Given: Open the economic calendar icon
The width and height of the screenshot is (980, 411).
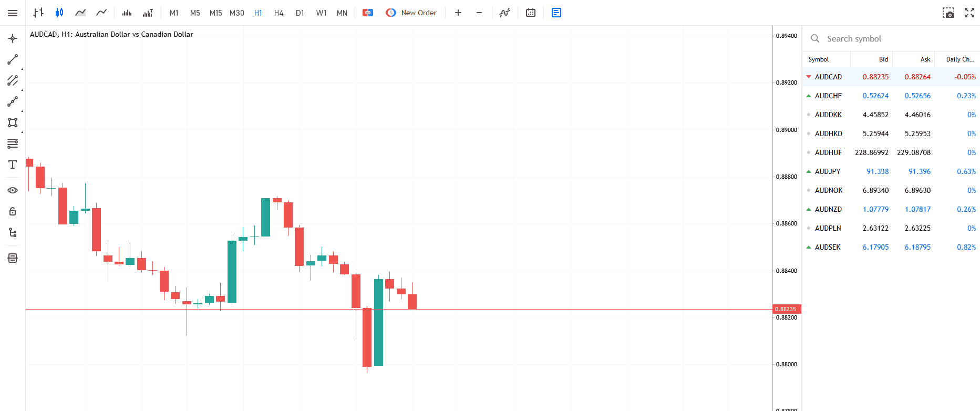Looking at the screenshot, I should click(531, 13).
